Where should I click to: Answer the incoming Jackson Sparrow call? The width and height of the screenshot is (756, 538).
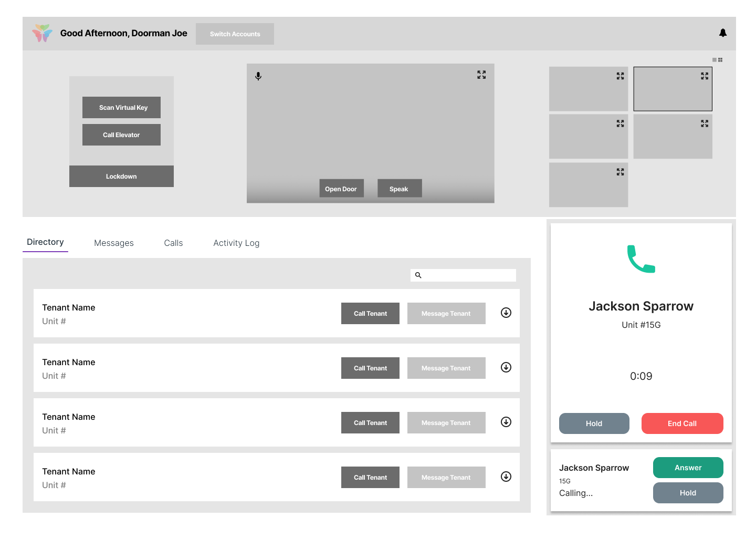(x=688, y=468)
